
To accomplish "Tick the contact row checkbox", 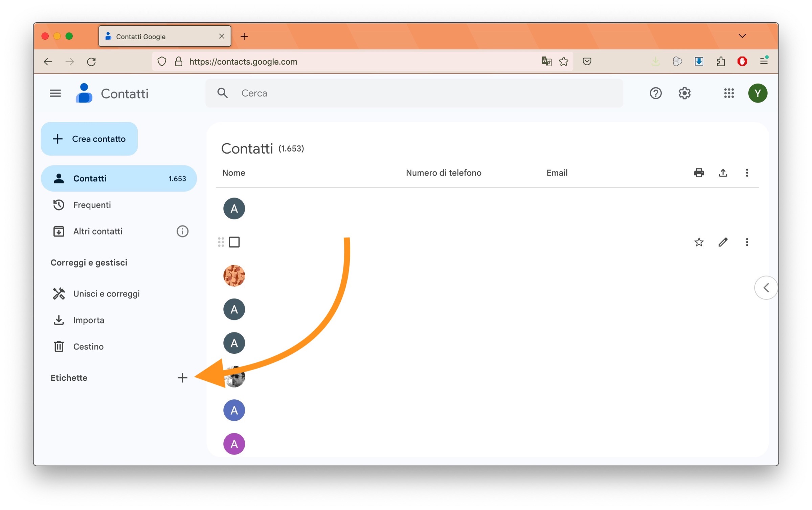I will click(234, 242).
